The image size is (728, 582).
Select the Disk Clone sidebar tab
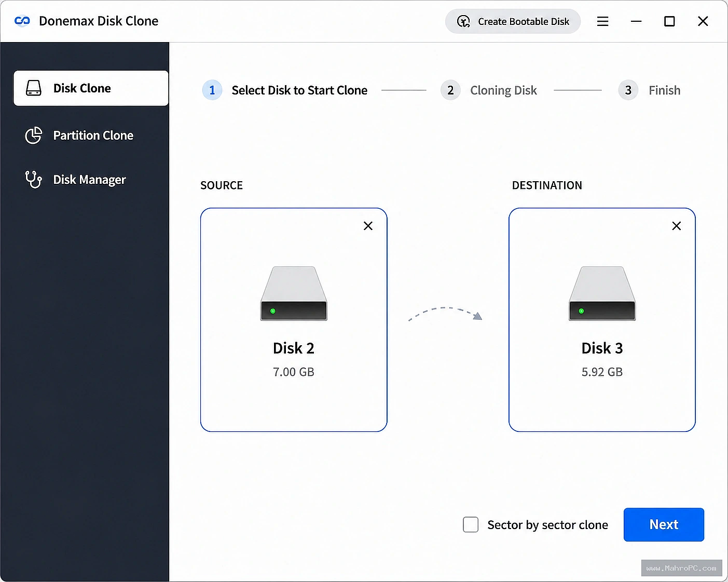(91, 88)
